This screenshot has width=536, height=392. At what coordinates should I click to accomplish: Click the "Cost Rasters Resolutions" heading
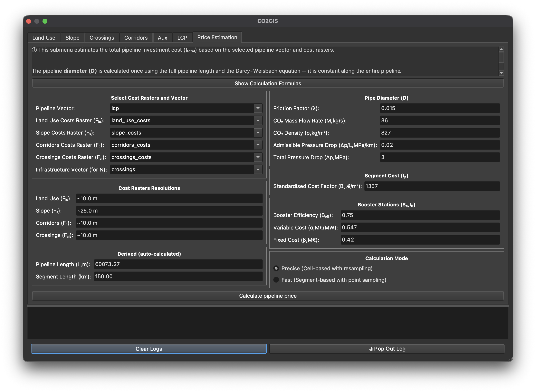(149, 188)
